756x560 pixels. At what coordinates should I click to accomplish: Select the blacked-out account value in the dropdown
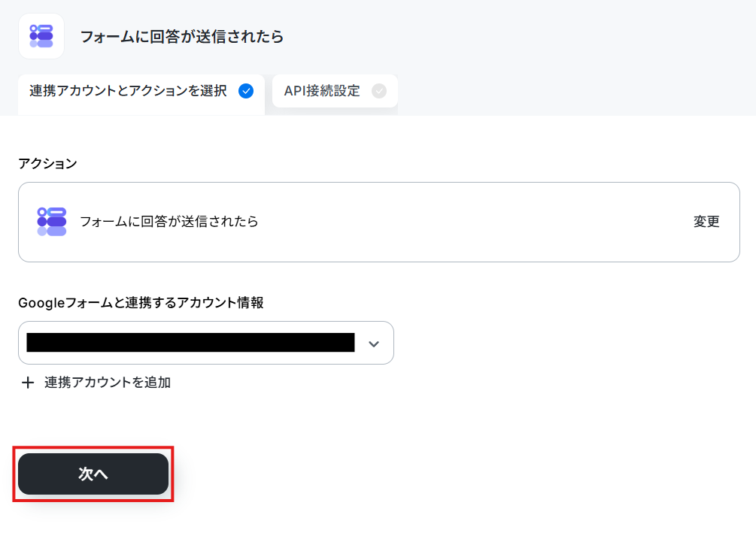190,343
